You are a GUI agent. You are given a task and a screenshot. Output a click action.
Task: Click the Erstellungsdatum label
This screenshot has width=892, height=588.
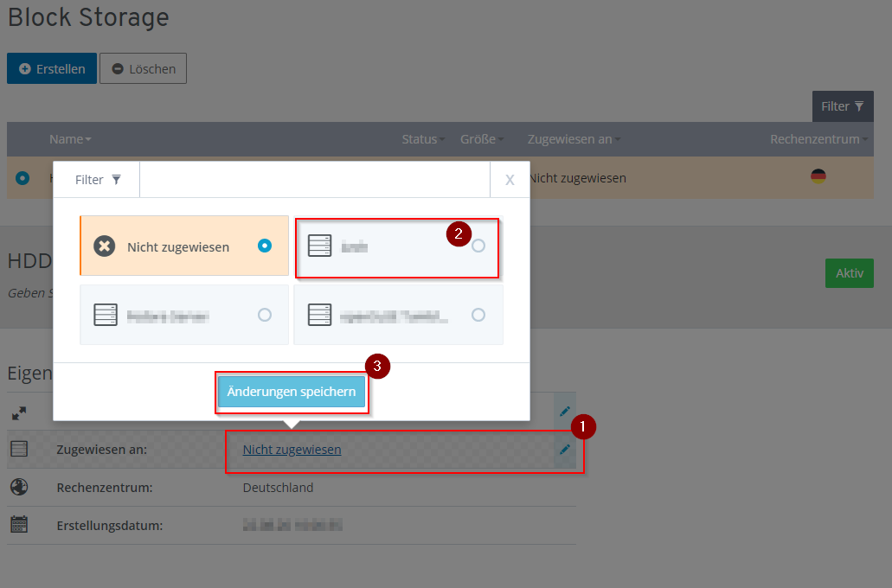pos(110,526)
